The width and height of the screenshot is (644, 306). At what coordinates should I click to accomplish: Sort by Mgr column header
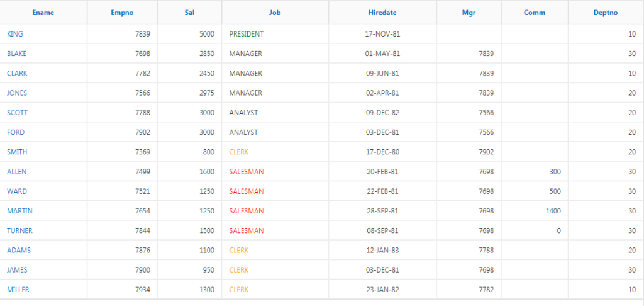click(x=469, y=13)
